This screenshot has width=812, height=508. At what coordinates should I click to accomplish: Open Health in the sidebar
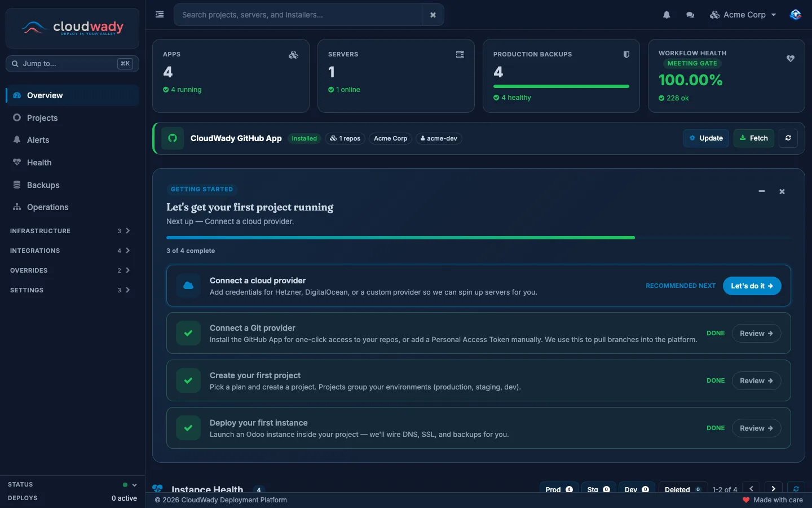[x=72, y=163]
